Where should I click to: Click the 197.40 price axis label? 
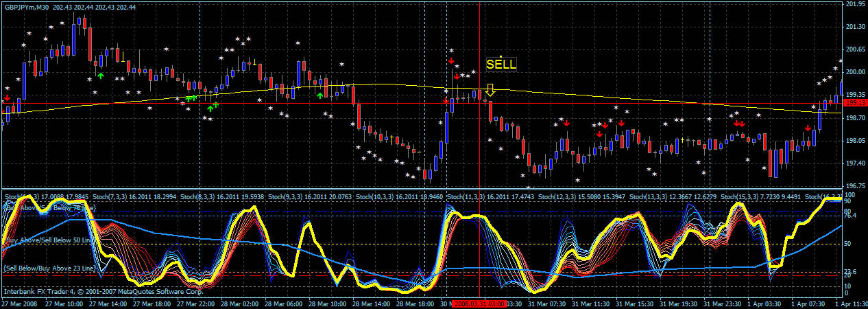click(854, 163)
